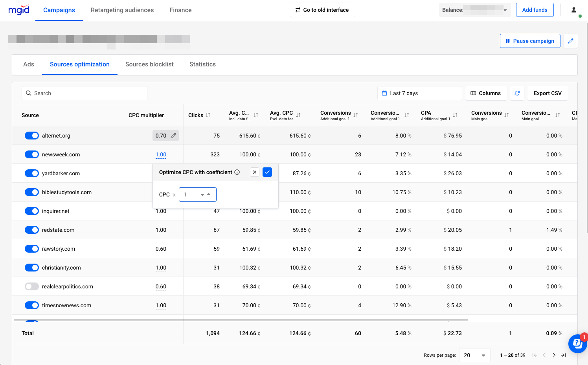
Task: Cancel CPC coefficient popup with X
Action: pos(255,172)
